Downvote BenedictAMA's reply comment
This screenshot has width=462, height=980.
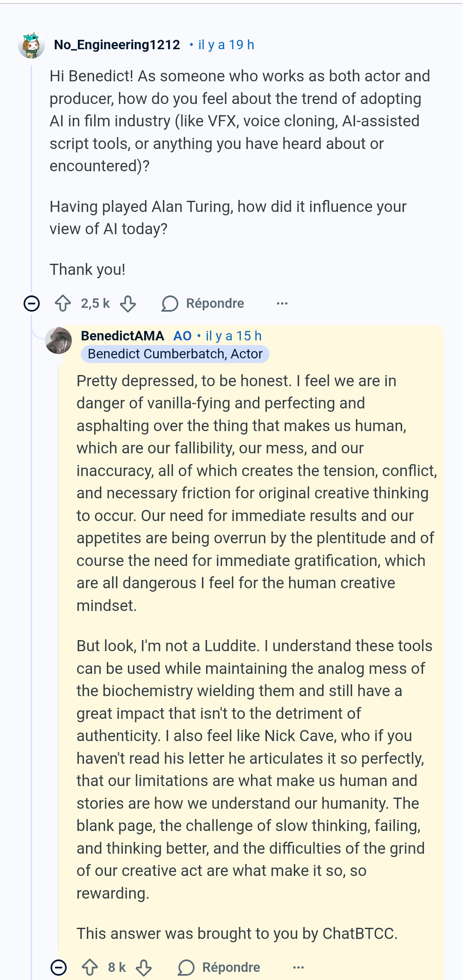click(144, 967)
